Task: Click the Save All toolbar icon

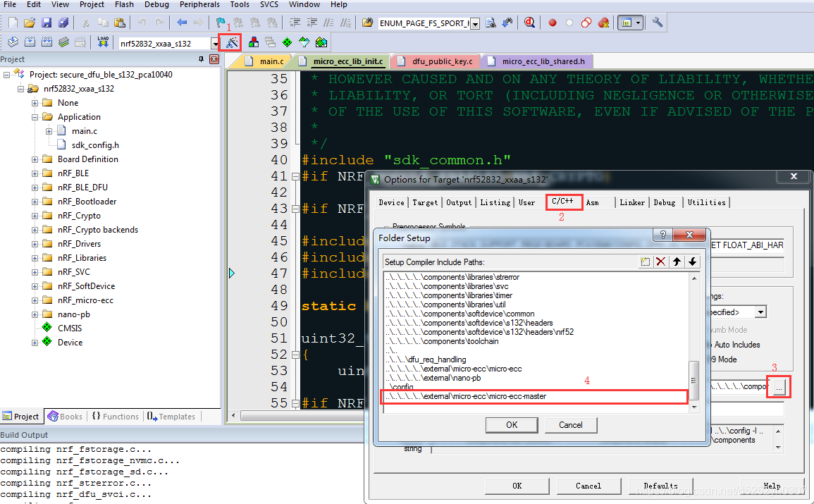Action: coord(63,22)
